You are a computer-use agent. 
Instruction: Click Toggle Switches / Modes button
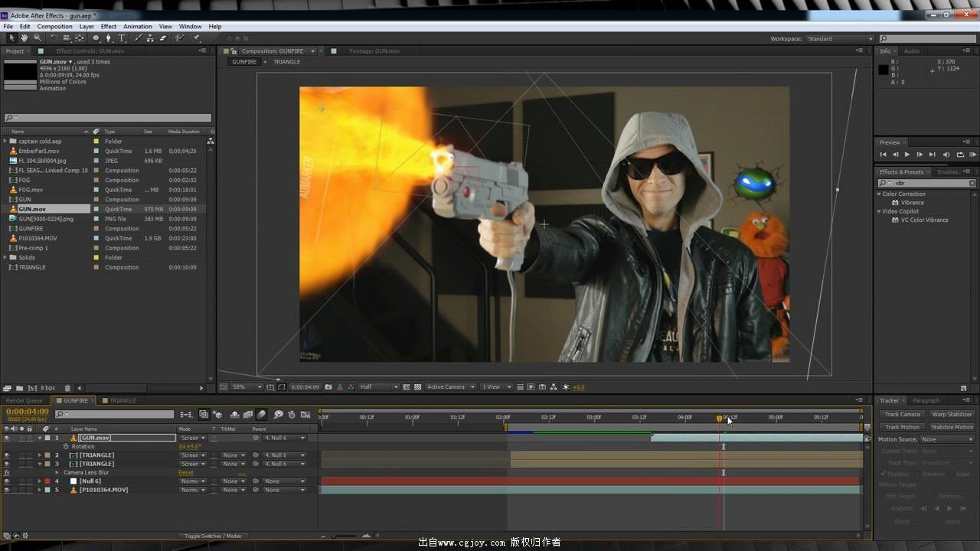(x=213, y=536)
